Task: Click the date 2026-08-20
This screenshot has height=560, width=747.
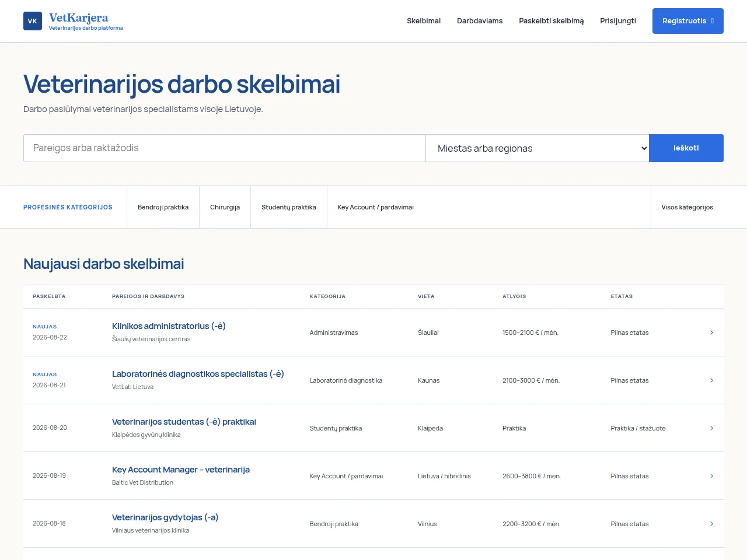Action: 50,428
